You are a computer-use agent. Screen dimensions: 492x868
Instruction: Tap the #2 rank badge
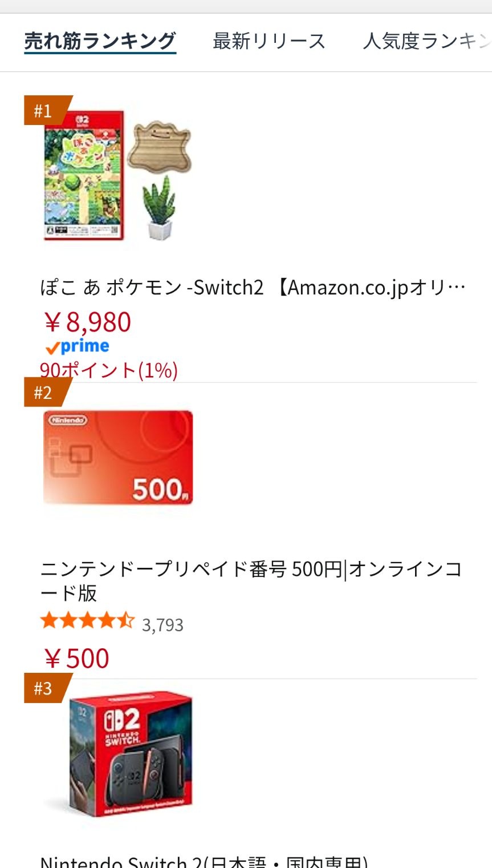44,393
